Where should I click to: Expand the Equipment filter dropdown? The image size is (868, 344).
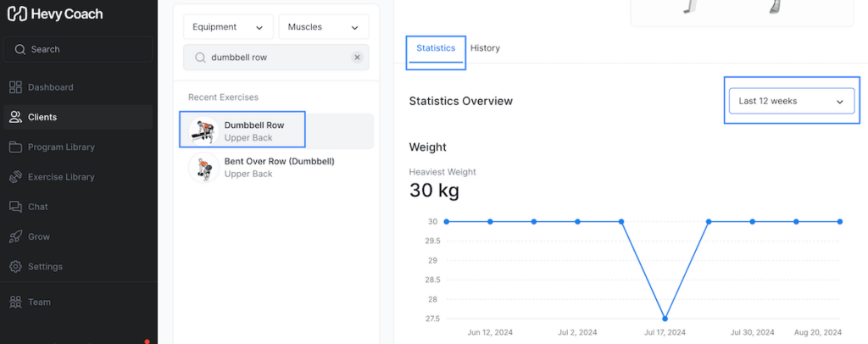pos(228,27)
